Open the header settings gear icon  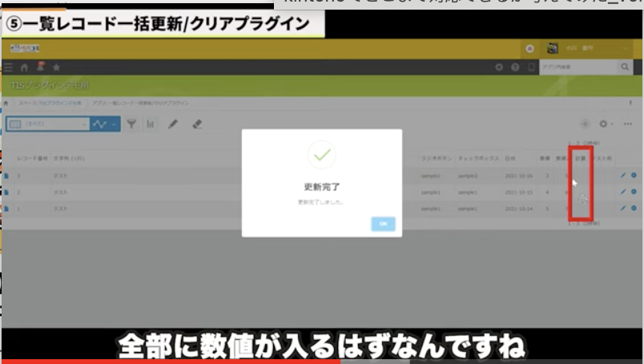pos(500,68)
